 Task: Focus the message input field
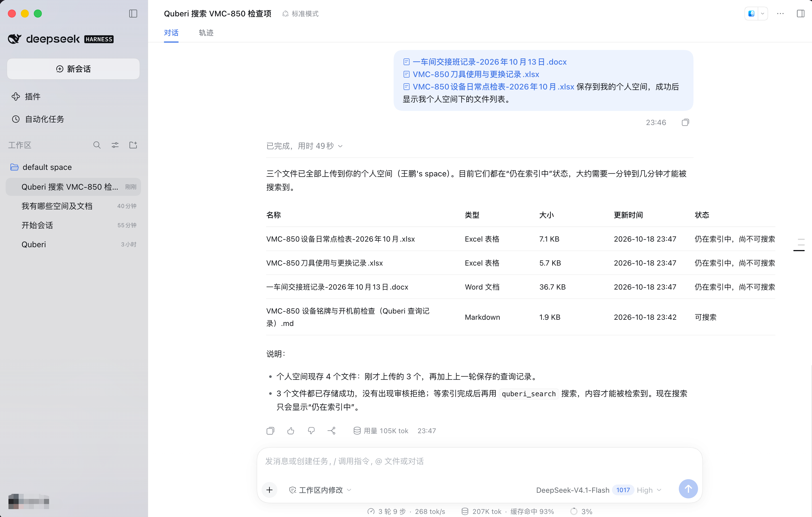[480, 461]
